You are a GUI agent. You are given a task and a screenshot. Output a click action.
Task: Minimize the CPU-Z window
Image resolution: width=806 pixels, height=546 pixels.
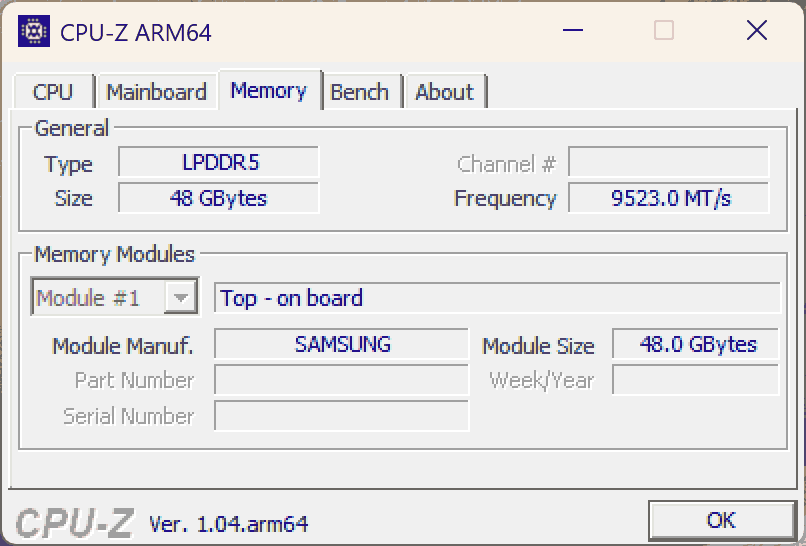click(573, 31)
